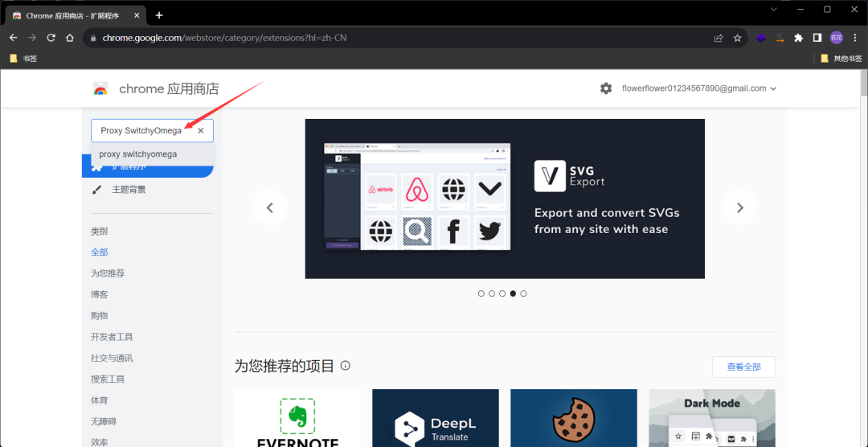Click the info icon beside 为您推荐的项目

coord(346,366)
